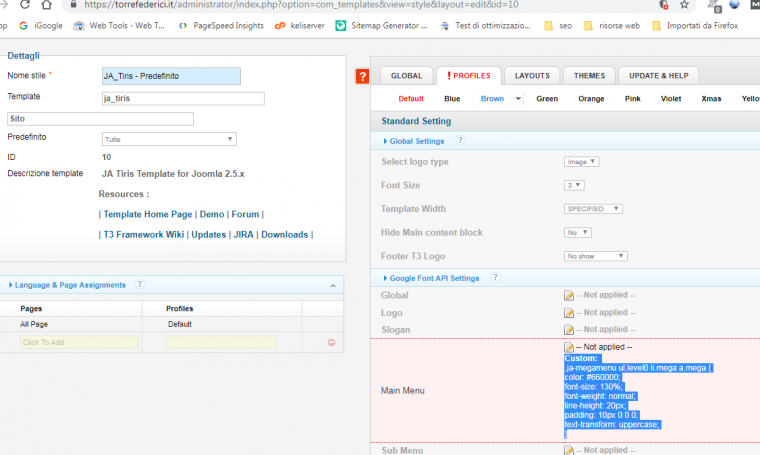760x455 pixels.
Task: Click the red remove assignment icon
Action: tap(331, 343)
